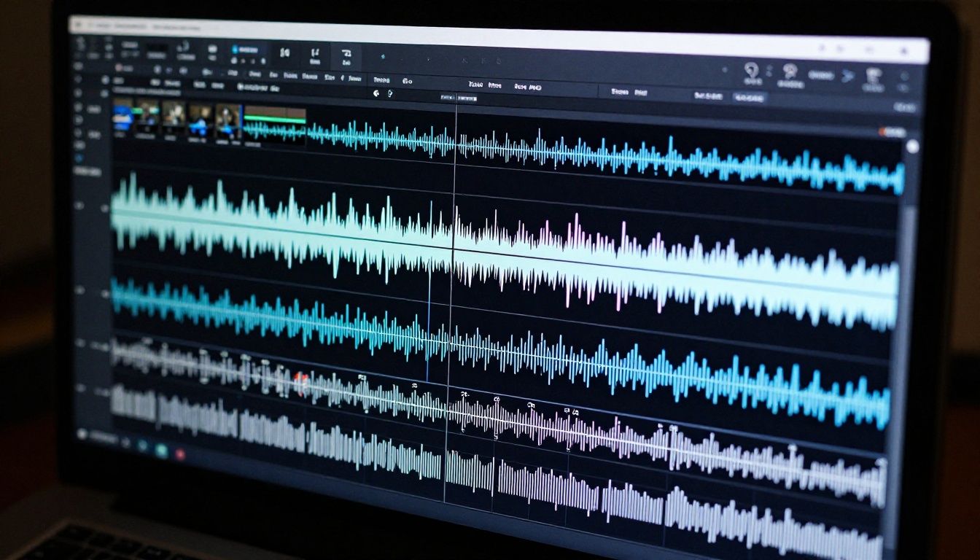Click the red circular button in bottom-left bar

179,454
